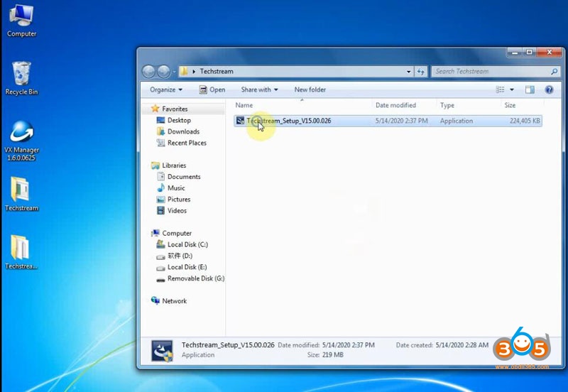Expand the view options dropdown arrow

point(512,89)
